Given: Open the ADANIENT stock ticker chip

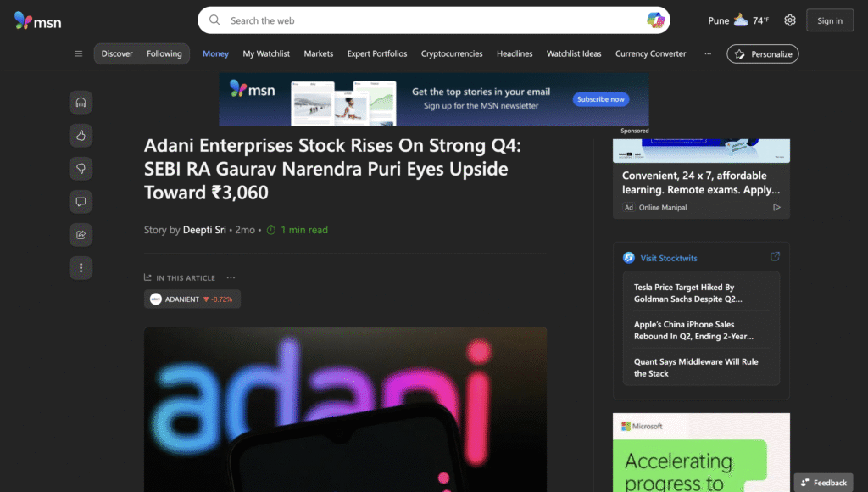Looking at the screenshot, I should 192,299.
